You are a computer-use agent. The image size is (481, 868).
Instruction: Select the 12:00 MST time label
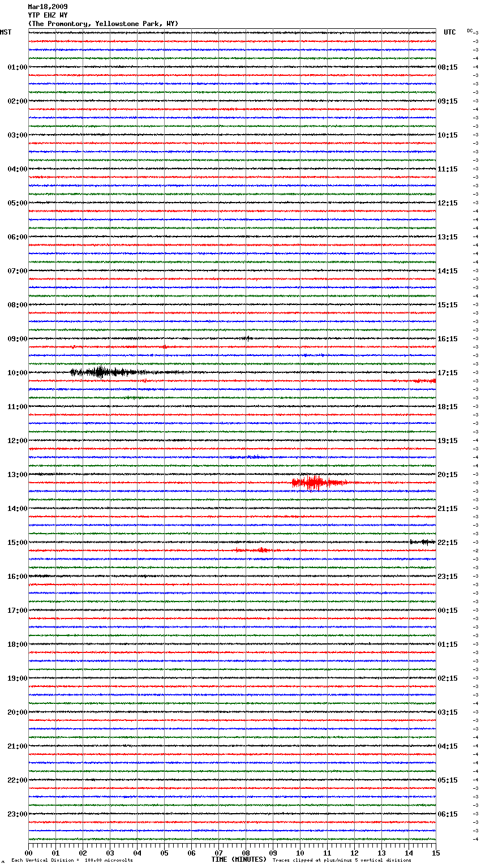tap(17, 441)
